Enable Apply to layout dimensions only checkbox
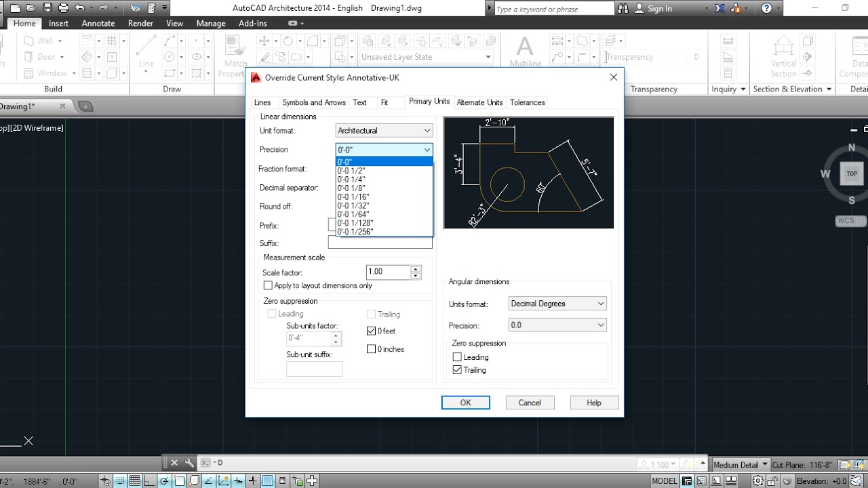Viewport: 868px width, 488px height. point(268,285)
